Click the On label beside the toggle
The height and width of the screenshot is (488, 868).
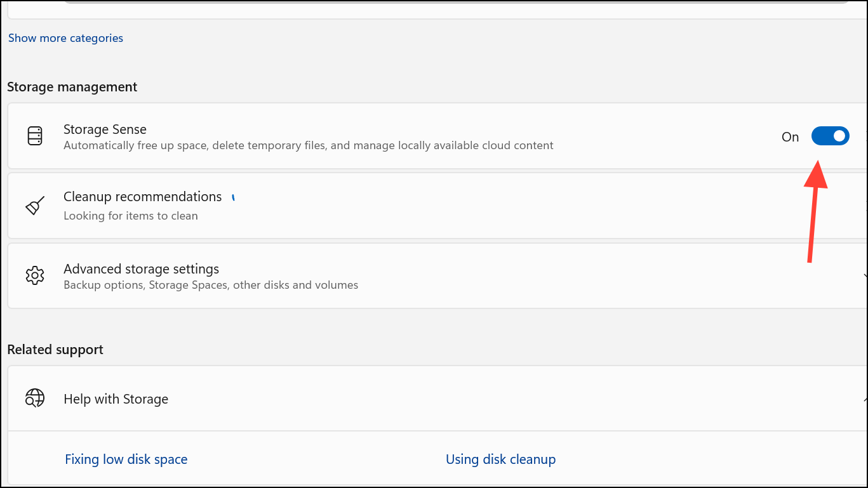(x=790, y=137)
